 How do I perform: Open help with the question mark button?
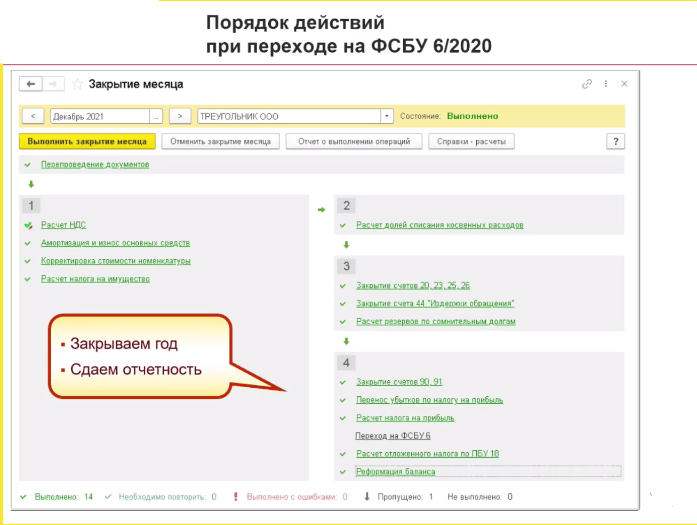(616, 141)
